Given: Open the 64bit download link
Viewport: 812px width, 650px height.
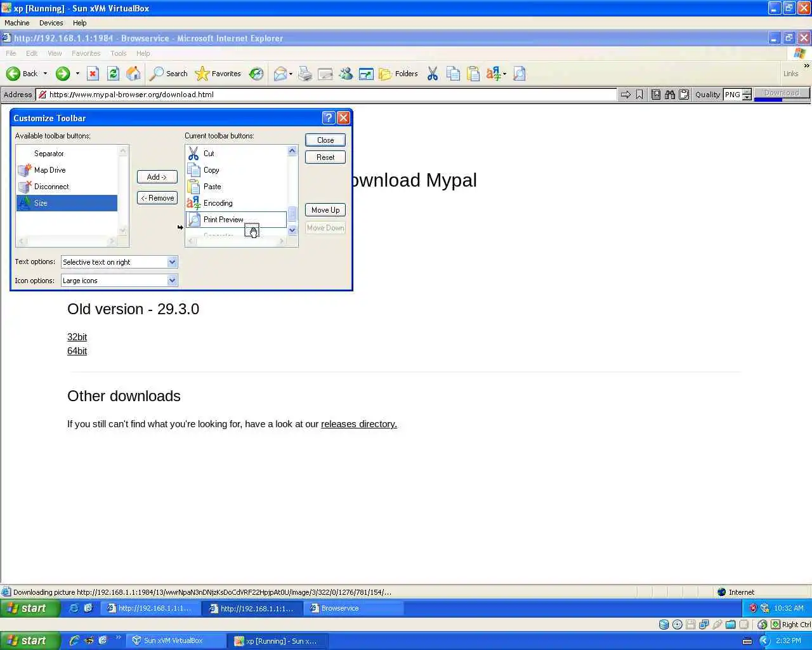Looking at the screenshot, I should tap(77, 351).
